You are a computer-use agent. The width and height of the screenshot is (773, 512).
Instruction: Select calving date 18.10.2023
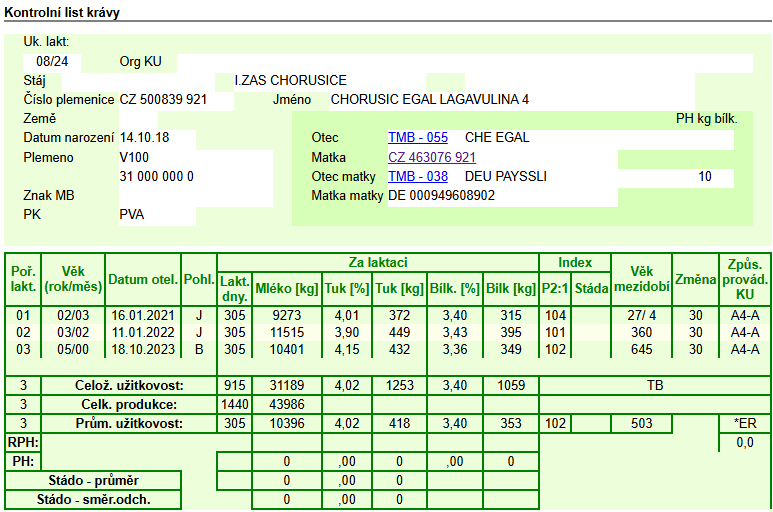tap(143, 349)
